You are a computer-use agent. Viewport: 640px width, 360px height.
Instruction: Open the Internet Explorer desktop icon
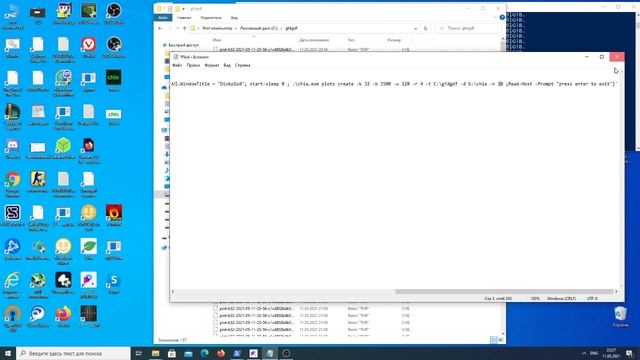coord(13,280)
